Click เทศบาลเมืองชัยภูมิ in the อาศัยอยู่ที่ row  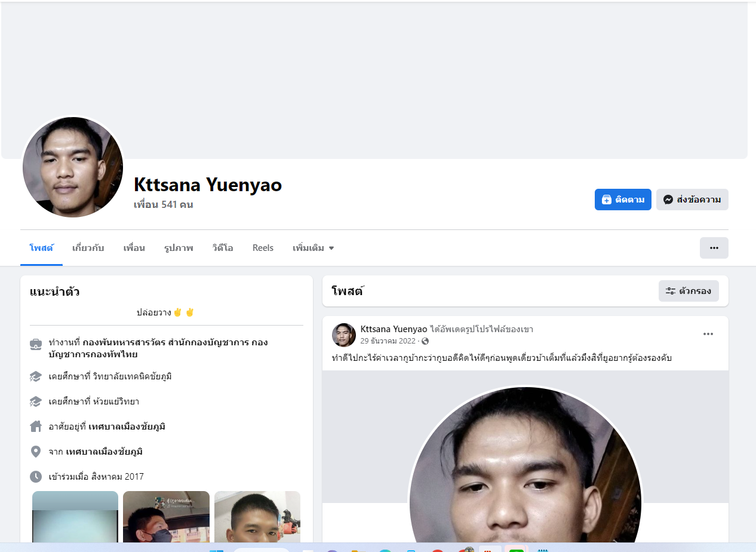(127, 427)
